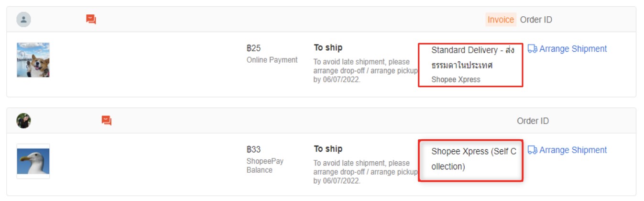Click the To ship status of ฿33 order
The width and height of the screenshot is (644, 201).
[328, 149]
